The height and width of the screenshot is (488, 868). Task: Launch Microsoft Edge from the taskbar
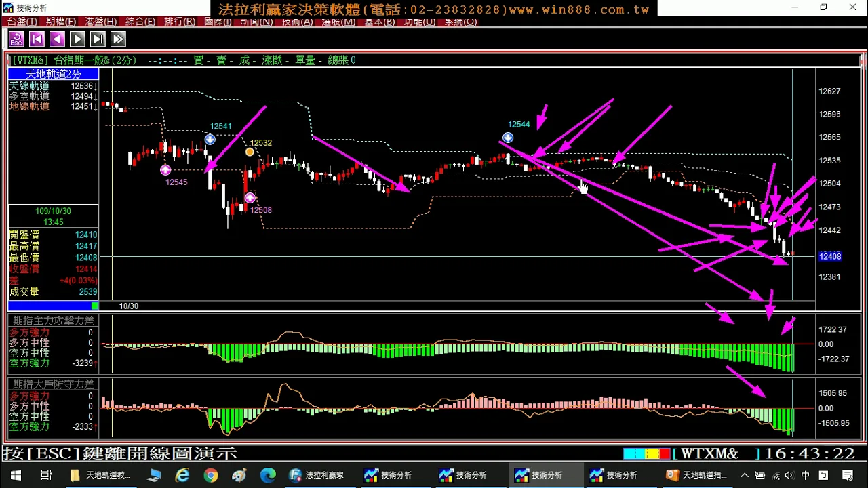[268, 475]
